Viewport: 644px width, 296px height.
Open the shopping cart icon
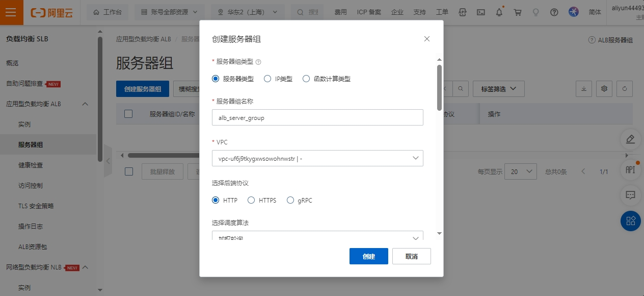(x=518, y=12)
